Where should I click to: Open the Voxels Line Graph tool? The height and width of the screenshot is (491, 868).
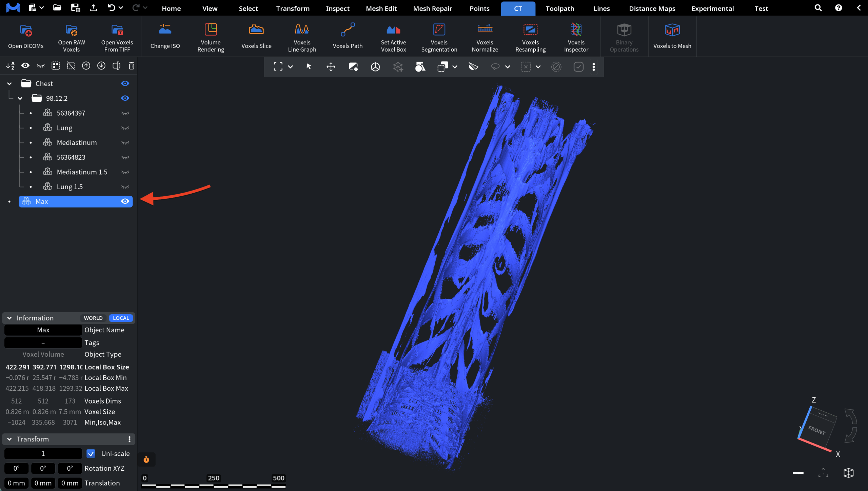(302, 37)
